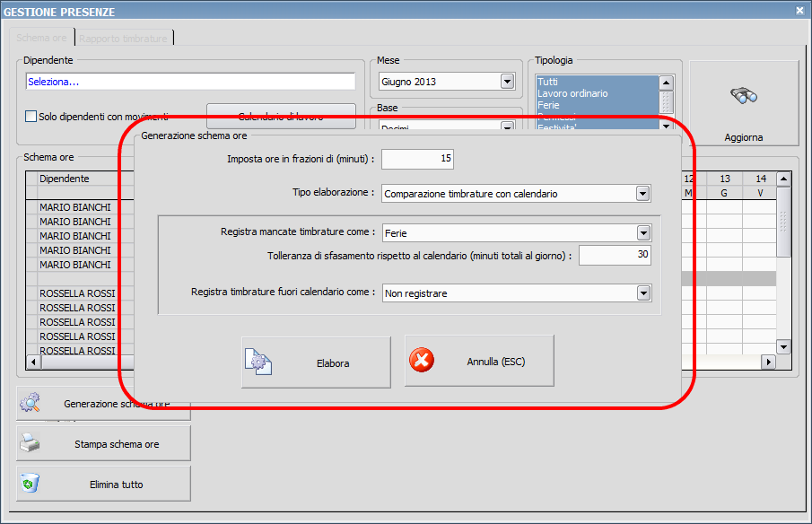
Task: Switch to the Rapporto timbrature tab
Action: tap(123, 39)
